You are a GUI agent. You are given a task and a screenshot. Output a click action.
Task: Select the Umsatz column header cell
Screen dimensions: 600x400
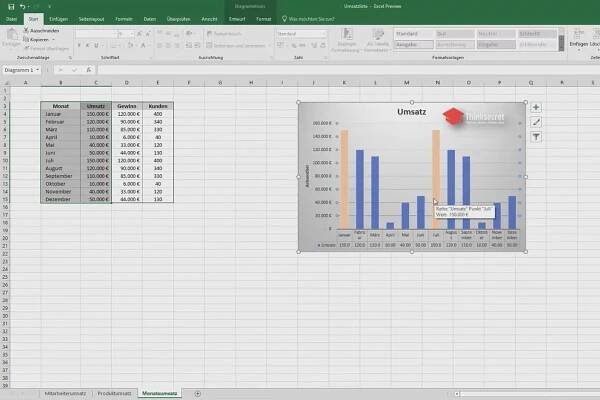(x=98, y=105)
